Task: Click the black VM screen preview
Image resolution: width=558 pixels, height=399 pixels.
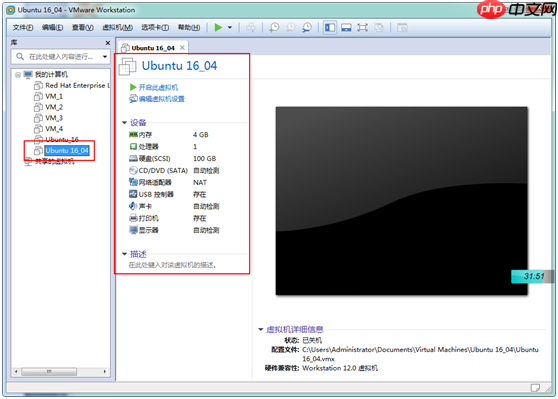Action: (x=401, y=200)
